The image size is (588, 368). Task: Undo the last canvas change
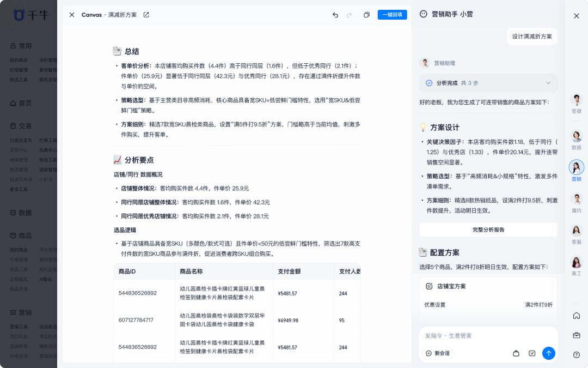(x=336, y=15)
